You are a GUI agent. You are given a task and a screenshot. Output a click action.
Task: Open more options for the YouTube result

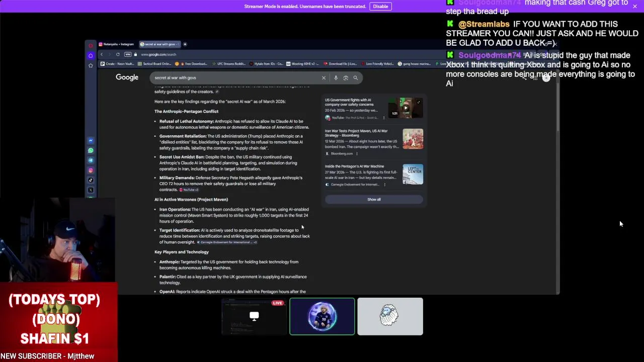click(383, 118)
